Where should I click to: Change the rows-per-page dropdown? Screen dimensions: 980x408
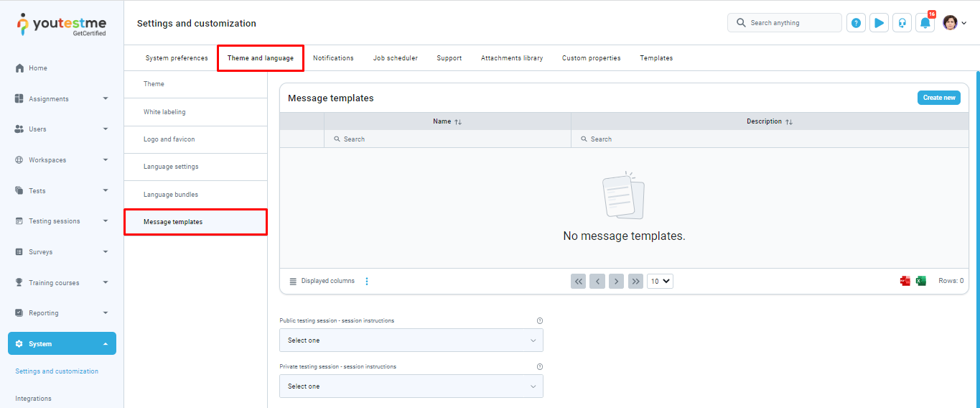point(660,282)
